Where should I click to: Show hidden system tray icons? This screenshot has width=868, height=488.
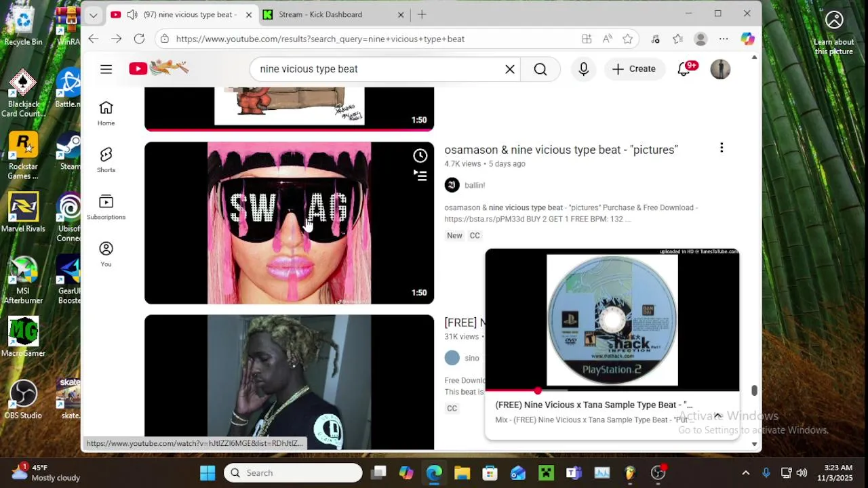745,472
